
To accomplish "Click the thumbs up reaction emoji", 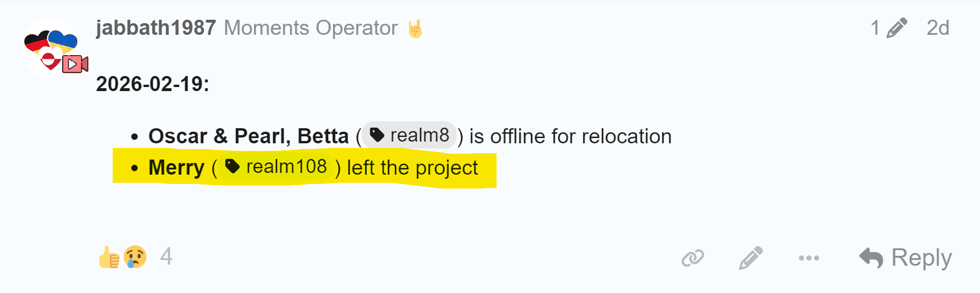I will [109, 256].
